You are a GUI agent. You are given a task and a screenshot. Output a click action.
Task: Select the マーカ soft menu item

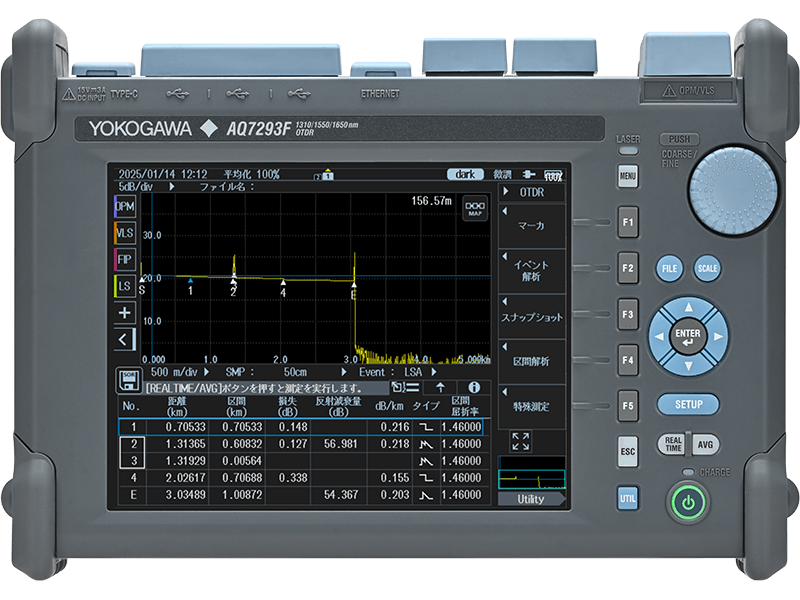tap(531, 226)
